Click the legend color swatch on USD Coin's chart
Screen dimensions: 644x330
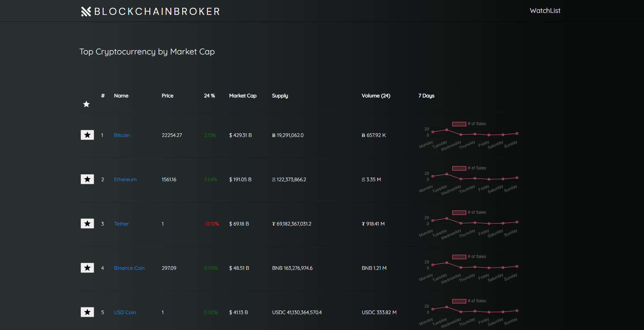pos(459,301)
